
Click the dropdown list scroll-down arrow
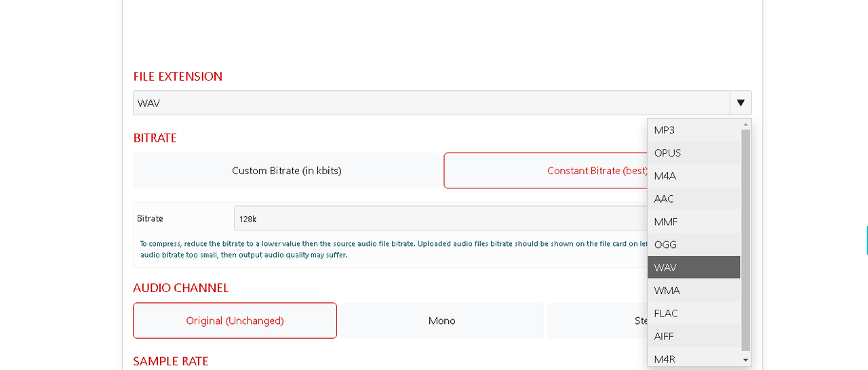[x=746, y=360]
